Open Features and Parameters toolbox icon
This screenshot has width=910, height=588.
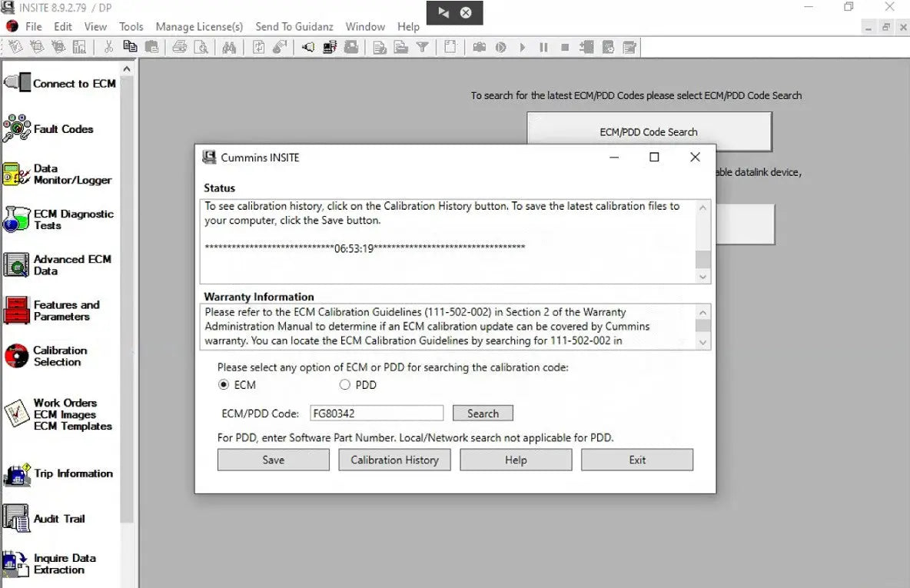pyautogui.click(x=17, y=311)
